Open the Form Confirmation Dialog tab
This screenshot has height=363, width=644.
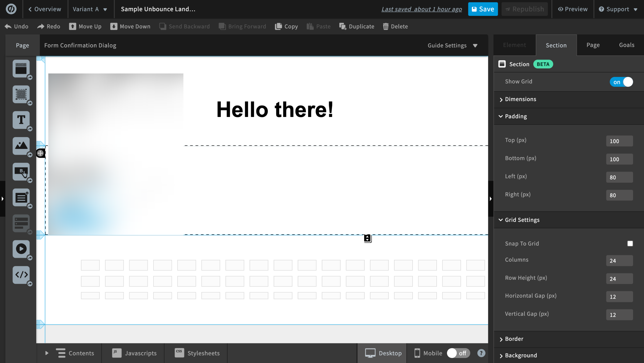coord(80,46)
